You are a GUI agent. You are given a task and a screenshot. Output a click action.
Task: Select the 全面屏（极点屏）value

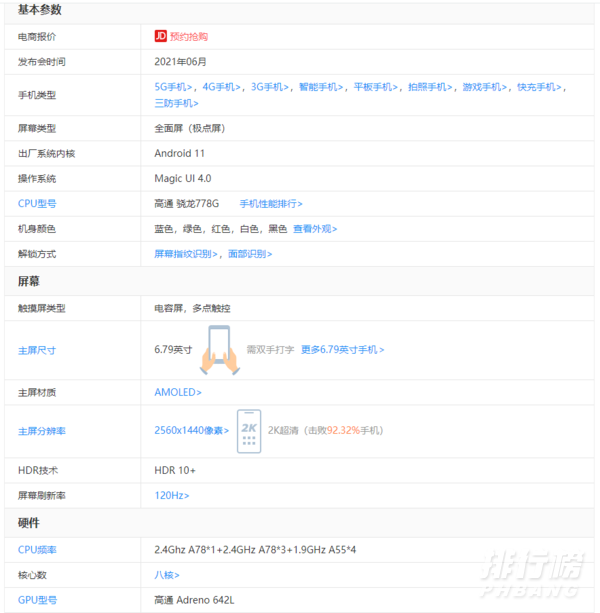[x=190, y=128]
